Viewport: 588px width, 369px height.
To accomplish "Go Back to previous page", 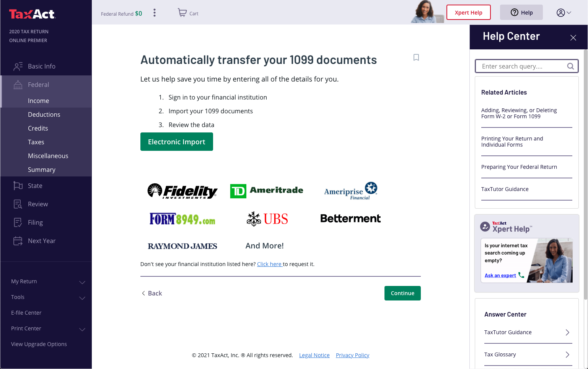I will [152, 293].
